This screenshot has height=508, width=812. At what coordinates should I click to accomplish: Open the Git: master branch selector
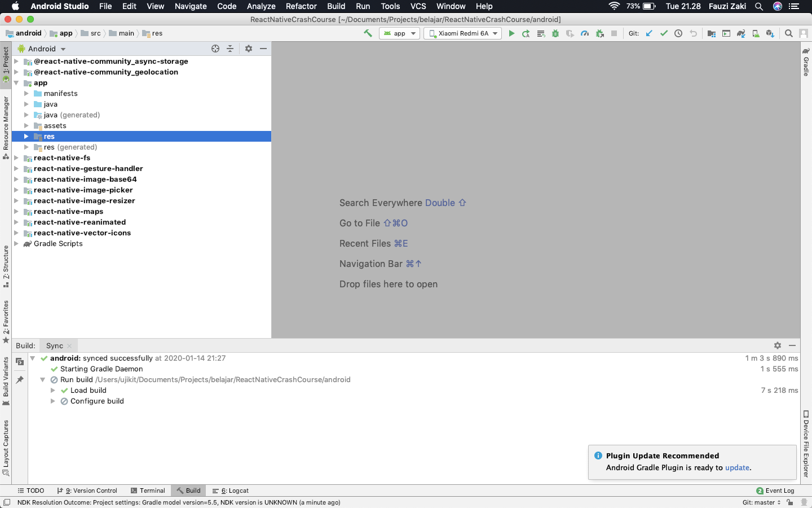761,502
